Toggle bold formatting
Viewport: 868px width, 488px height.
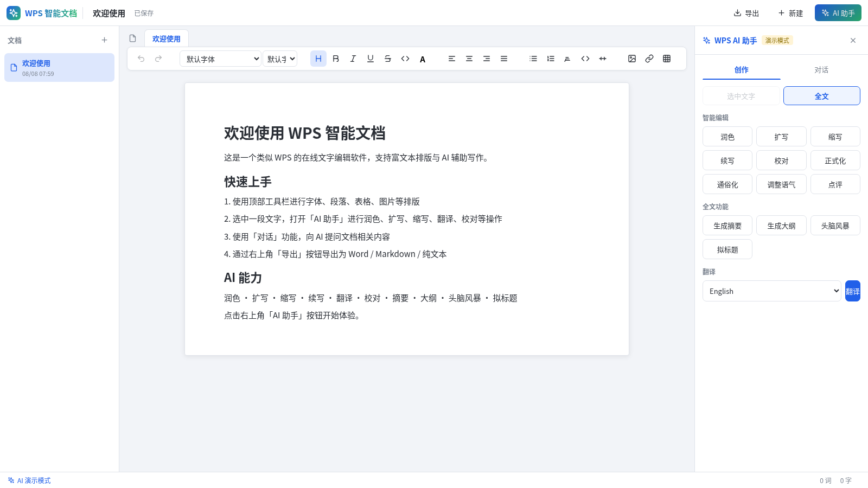coord(336,59)
